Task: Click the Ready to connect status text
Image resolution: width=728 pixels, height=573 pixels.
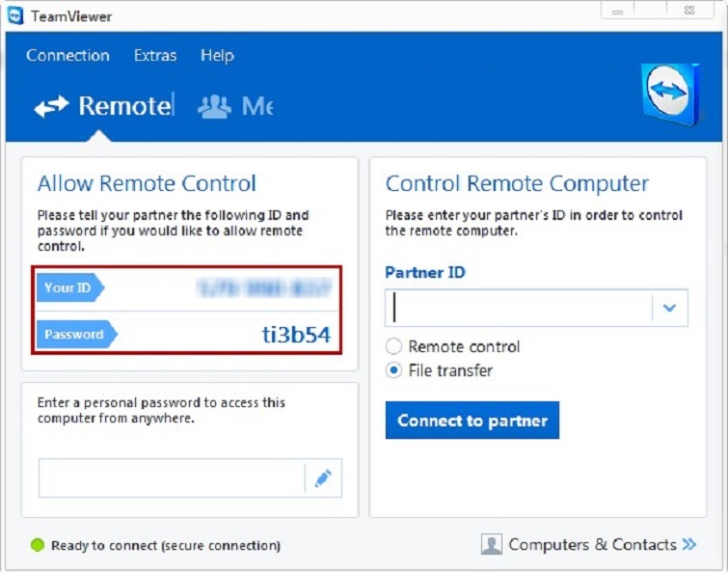Action: 166,546
